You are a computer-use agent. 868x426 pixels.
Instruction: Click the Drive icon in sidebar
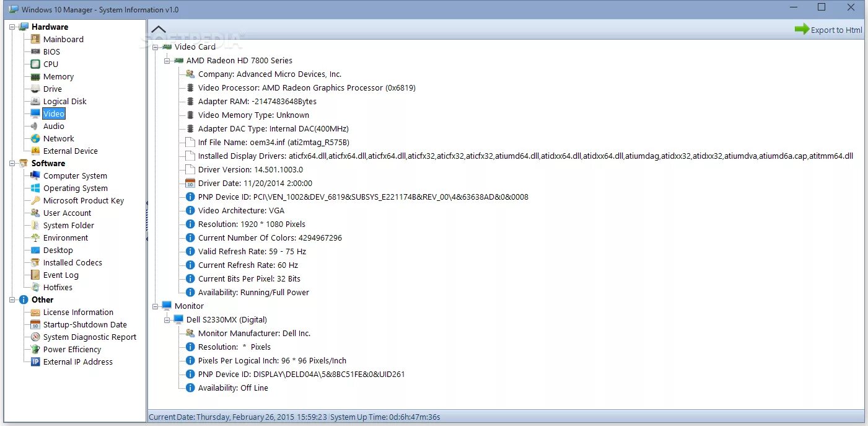[35, 89]
